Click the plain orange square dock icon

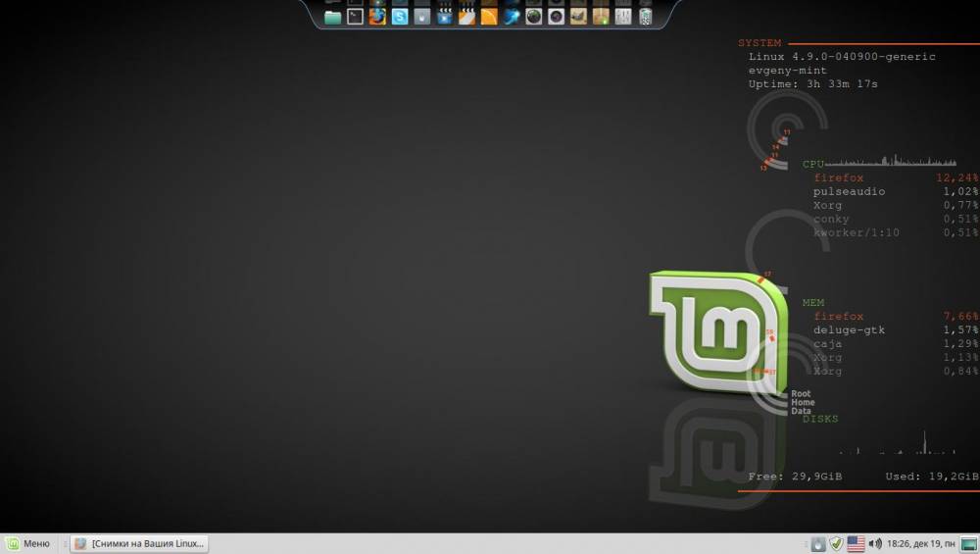[489, 17]
